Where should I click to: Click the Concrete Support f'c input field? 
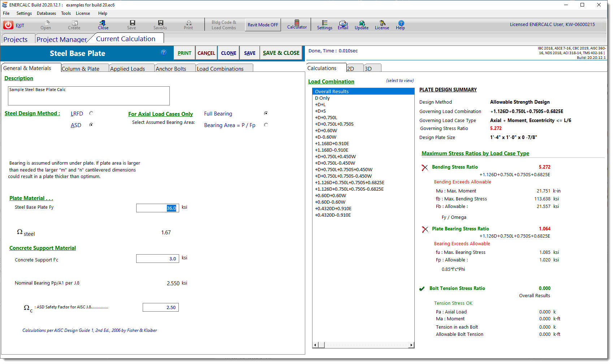[x=157, y=259]
